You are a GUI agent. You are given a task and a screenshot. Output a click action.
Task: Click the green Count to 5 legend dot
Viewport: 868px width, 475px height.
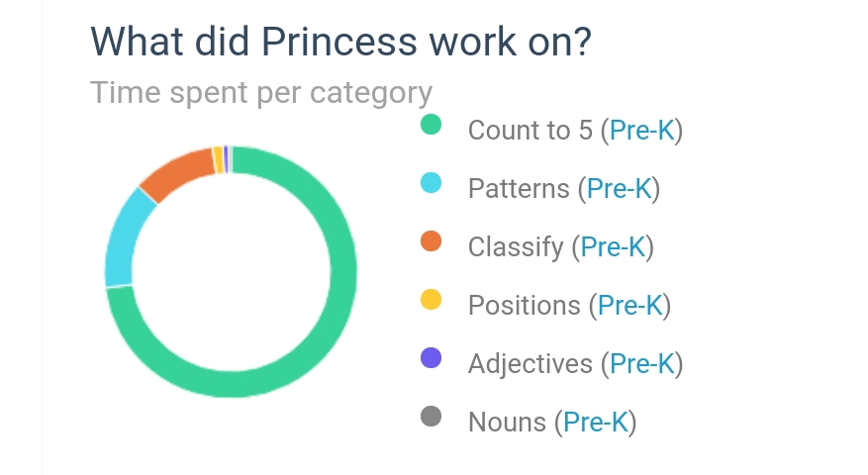click(x=431, y=125)
